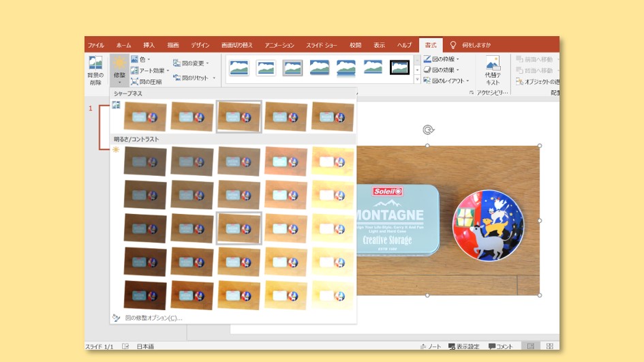Screen dimensions: 644x362
Task: Open the アート効果 artistic effects dropdown
Action: 150,70
